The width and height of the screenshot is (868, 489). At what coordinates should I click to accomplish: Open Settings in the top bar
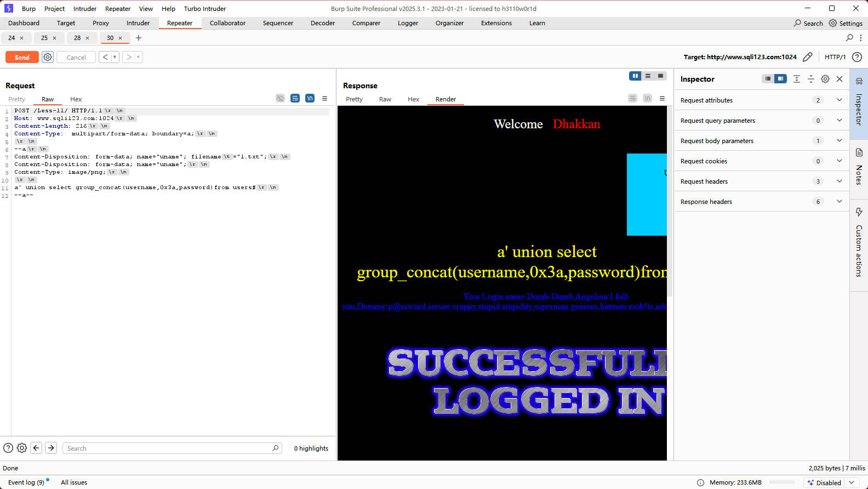click(x=846, y=23)
